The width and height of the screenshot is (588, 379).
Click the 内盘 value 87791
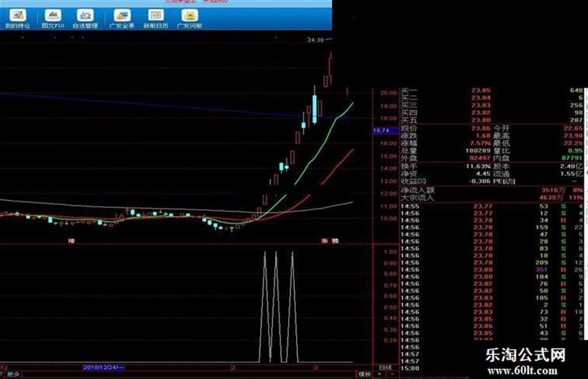(572, 158)
